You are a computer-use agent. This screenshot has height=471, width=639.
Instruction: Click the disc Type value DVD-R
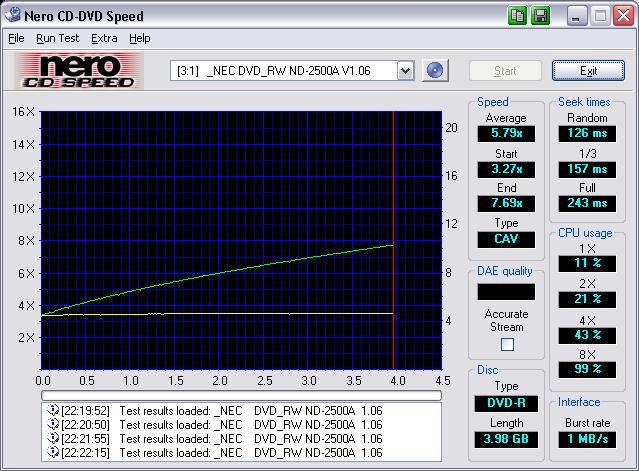[506, 403]
